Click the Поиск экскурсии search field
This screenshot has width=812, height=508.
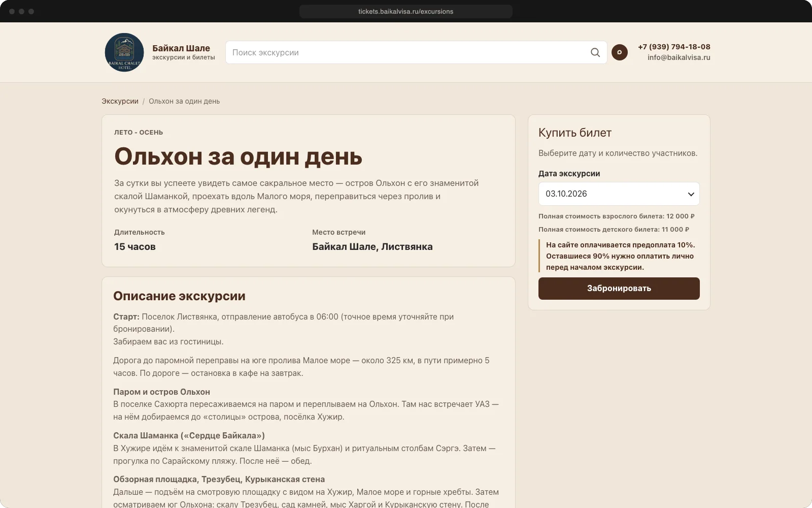point(416,52)
